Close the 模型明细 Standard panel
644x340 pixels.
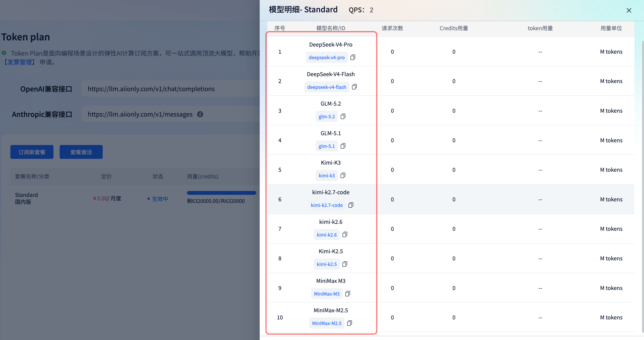[x=629, y=10]
